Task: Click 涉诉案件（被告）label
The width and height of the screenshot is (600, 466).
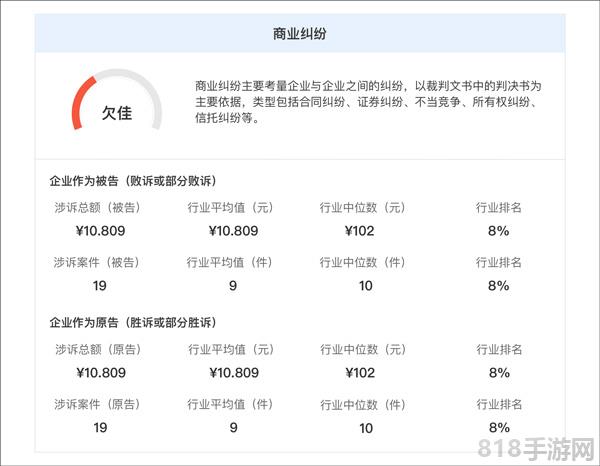Action: tap(96, 262)
